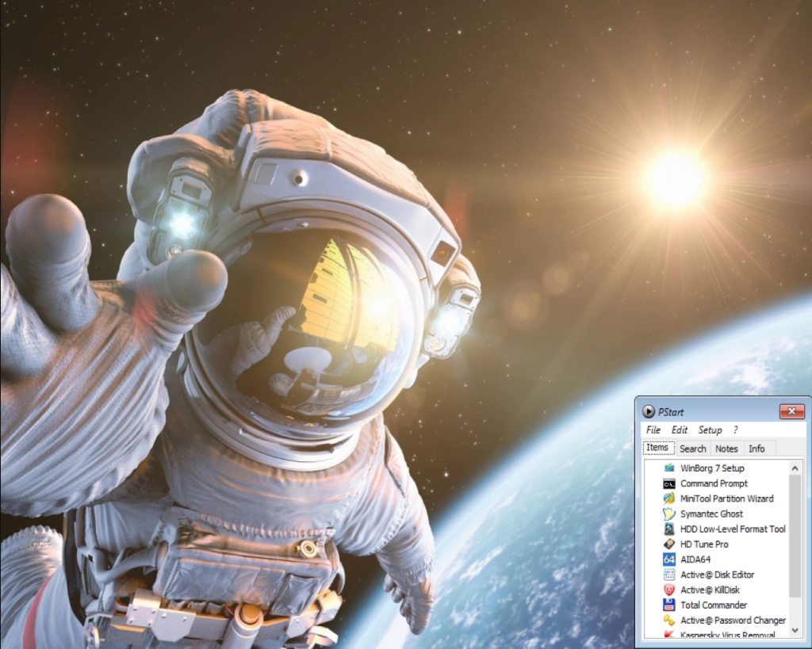Select the "HD Tune Pro" entry

pyautogui.click(x=704, y=544)
